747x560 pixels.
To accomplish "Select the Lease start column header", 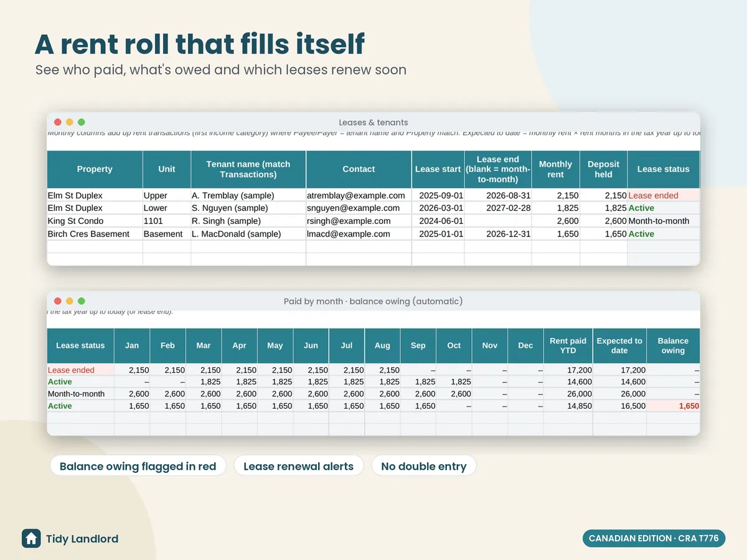I will pyautogui.click(x=438, y=169).
